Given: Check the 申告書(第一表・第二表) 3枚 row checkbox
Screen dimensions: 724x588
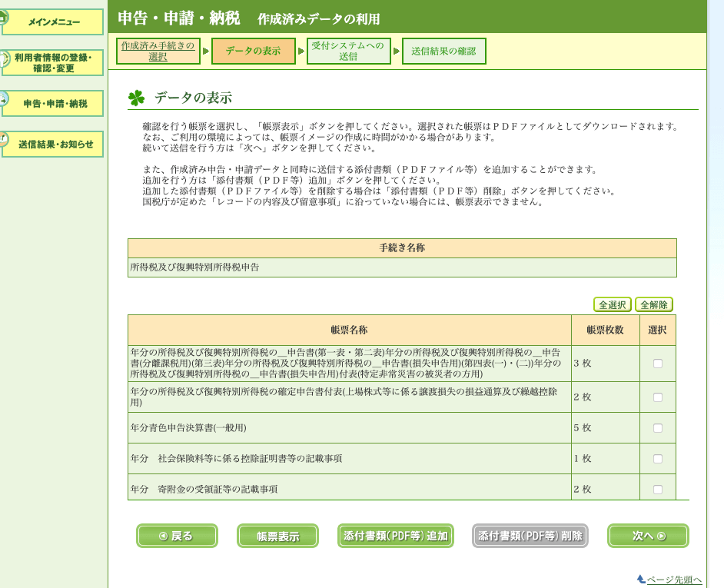Looking at the screenshot, I should coord(658,364).
